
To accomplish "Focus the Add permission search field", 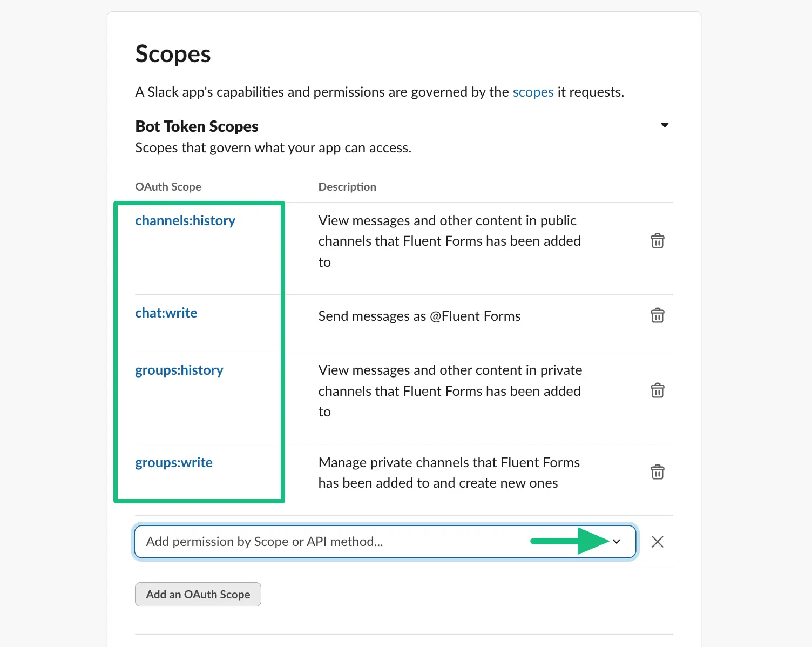I will (324, 542).
